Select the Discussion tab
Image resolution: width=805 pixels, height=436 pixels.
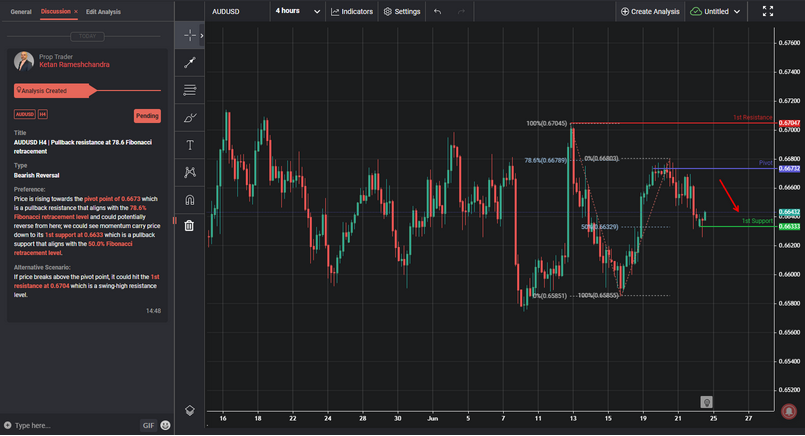click(x=55, y=11)
